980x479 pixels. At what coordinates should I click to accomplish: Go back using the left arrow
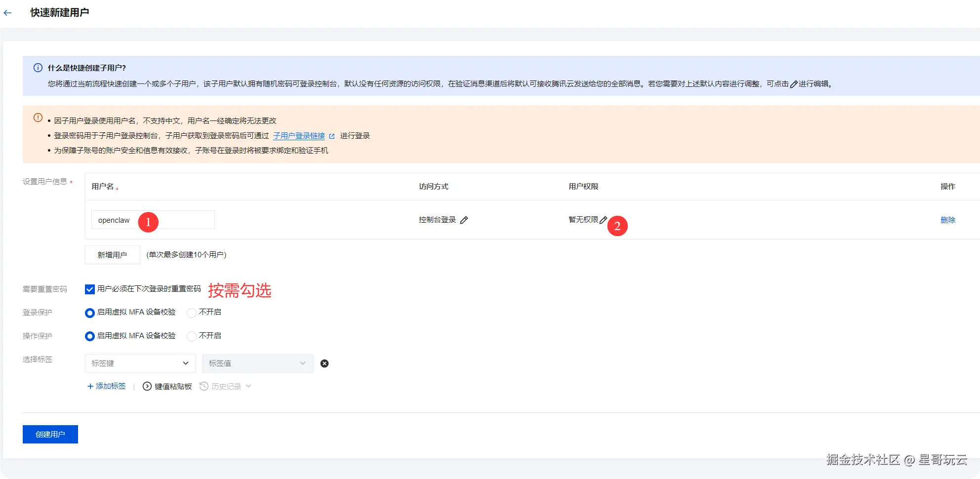click(x=7, y=13)
